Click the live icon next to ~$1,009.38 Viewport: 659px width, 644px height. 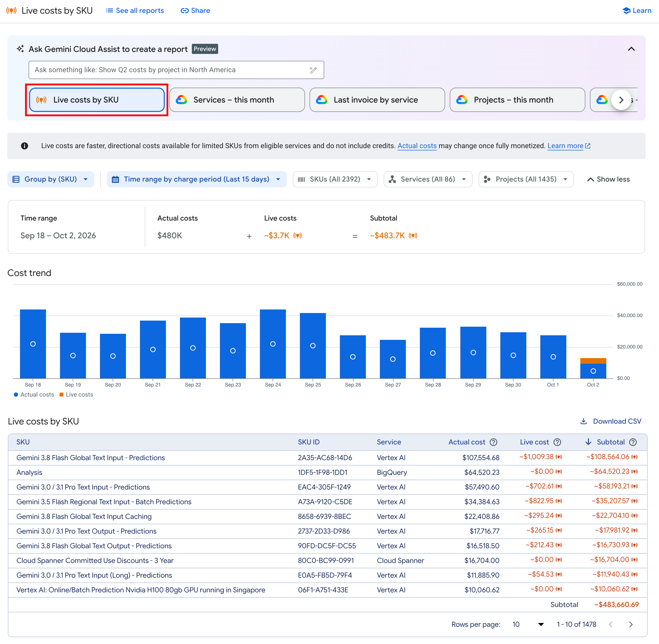click(x=559, y=457)
